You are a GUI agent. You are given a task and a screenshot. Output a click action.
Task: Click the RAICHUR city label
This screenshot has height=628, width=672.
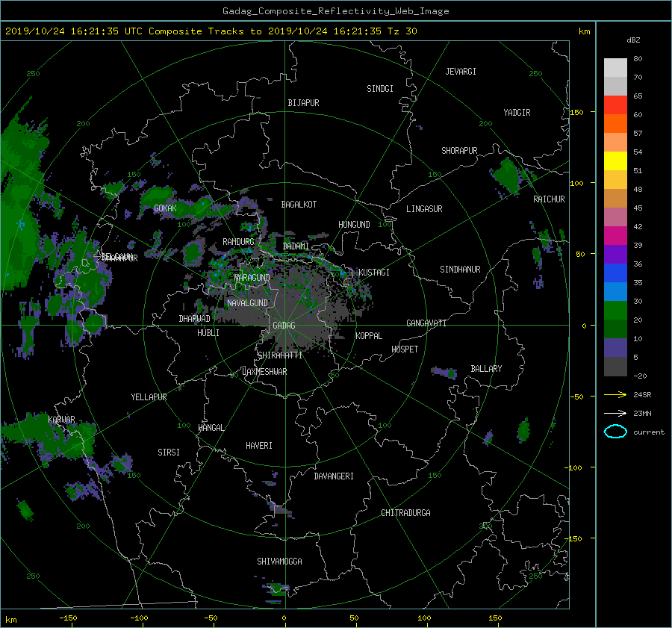(549, 199)
